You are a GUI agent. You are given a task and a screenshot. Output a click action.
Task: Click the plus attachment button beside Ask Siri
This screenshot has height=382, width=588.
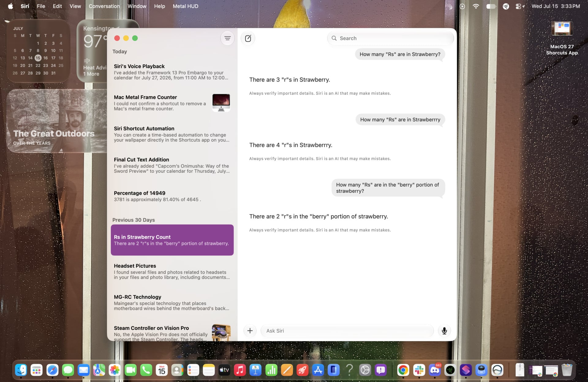coord(250,331)
